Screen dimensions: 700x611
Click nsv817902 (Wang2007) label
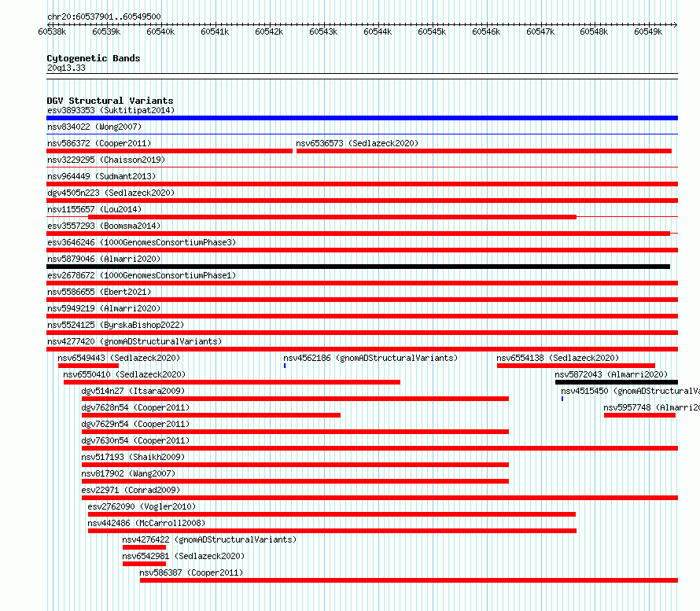(x=128, y=473)
